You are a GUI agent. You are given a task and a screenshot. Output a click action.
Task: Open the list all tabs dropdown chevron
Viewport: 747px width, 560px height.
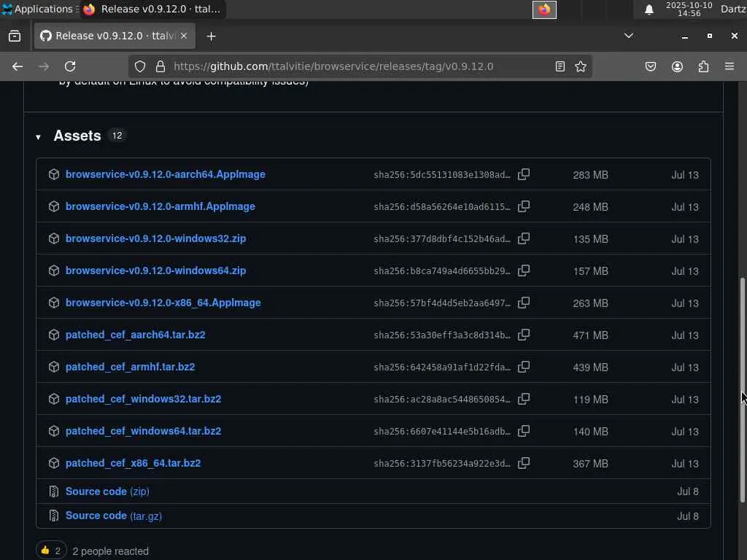coord(629,36)
